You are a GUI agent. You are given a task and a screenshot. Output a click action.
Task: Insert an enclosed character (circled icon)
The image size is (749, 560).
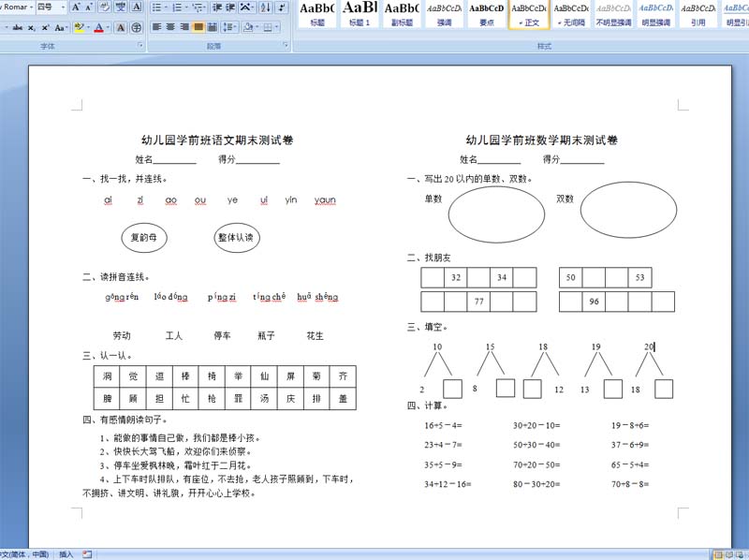pyautogui.click(x=137, y=28)
